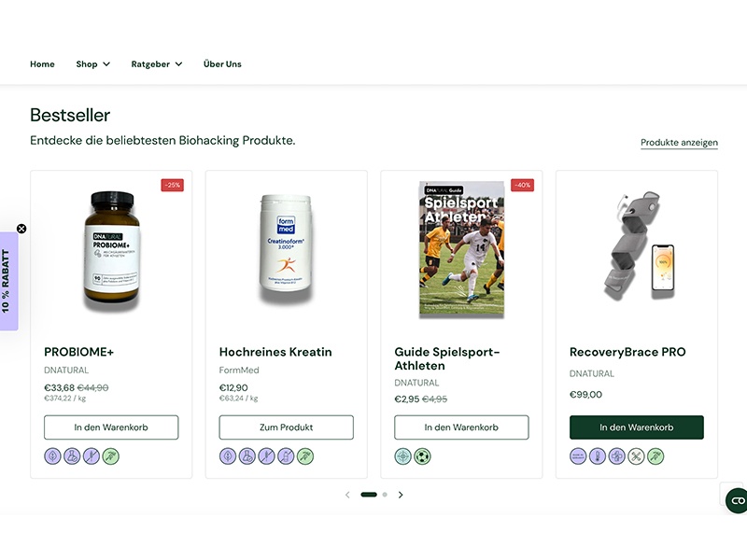The height and width of the screenshot is (560, 747).
Task: Click the thermometer badge icon under RecoveryBrace PRO
Action: coord(597,456)
